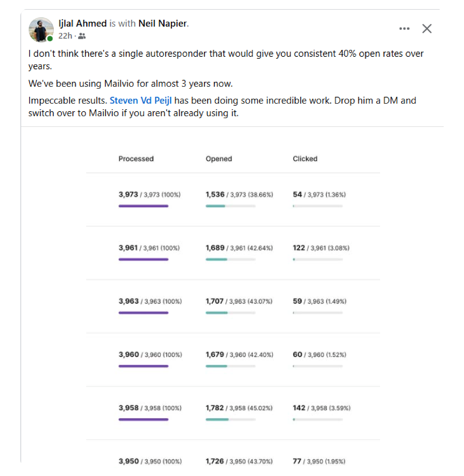This screenshot has width=464, height=476.
Task: Open the three-dot post options menu
Action: click(x=404, y=29)
